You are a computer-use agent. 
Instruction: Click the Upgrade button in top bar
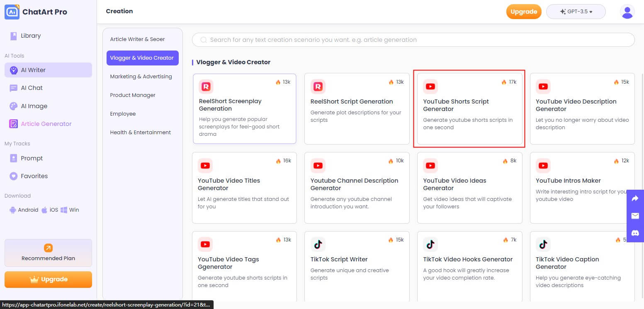[x=524, y=12]
